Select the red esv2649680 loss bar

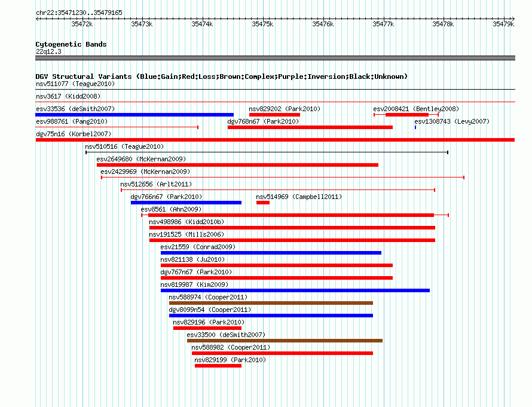click(237, 165)
